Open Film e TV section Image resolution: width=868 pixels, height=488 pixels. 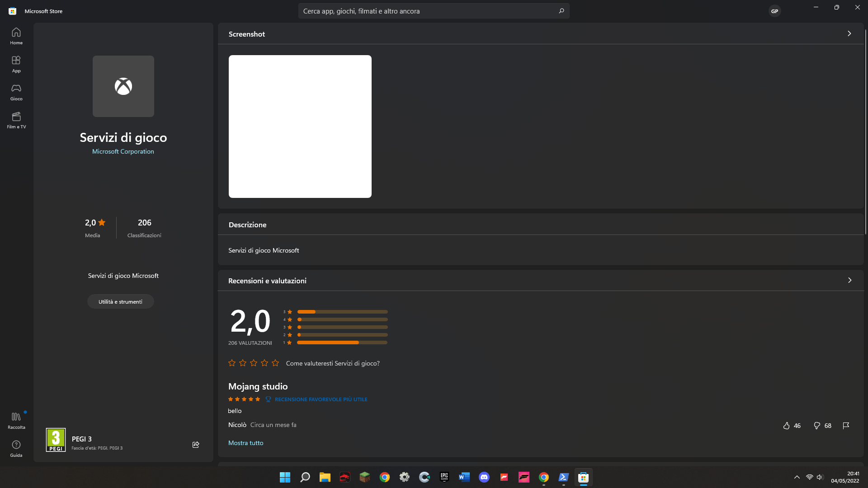click(x=16, y=120)
